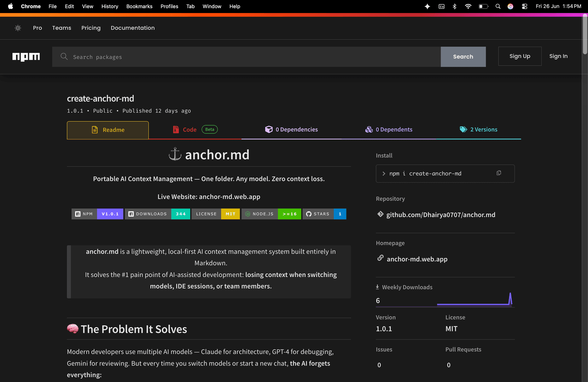Click the License MIT badge
This screenshot has height=382, width=588.
[216, 214]
